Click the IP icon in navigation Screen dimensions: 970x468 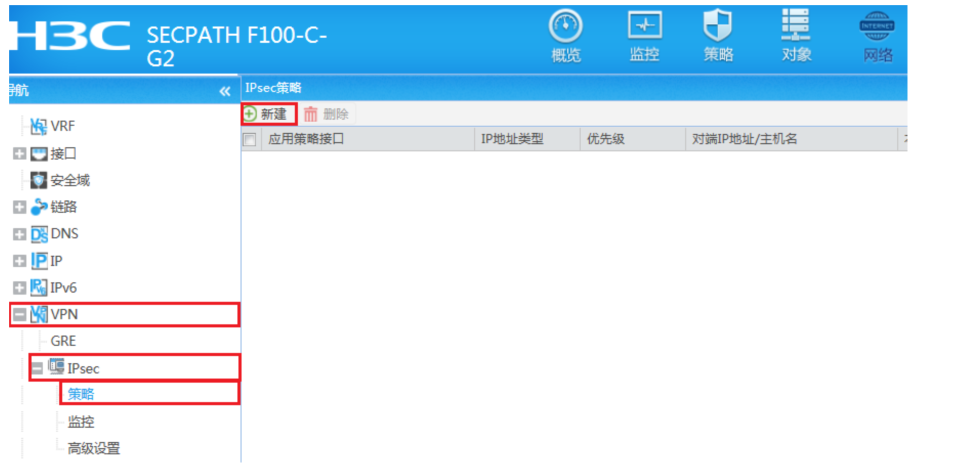coord(39,261)
